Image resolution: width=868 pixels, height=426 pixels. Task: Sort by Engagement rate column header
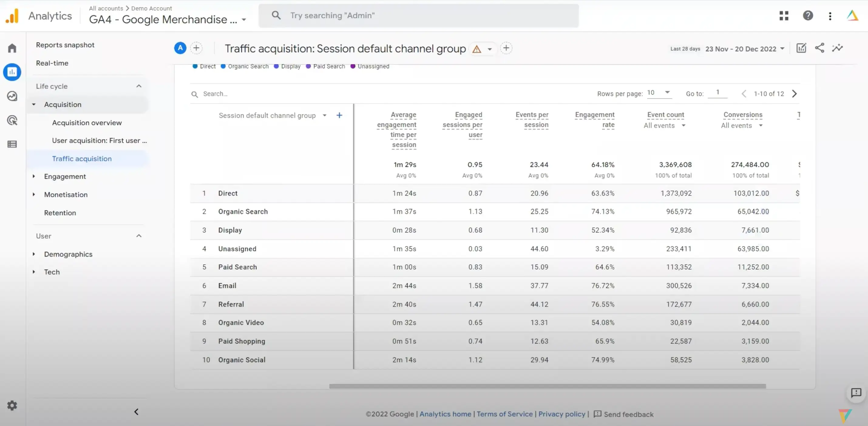coord(595,120)
